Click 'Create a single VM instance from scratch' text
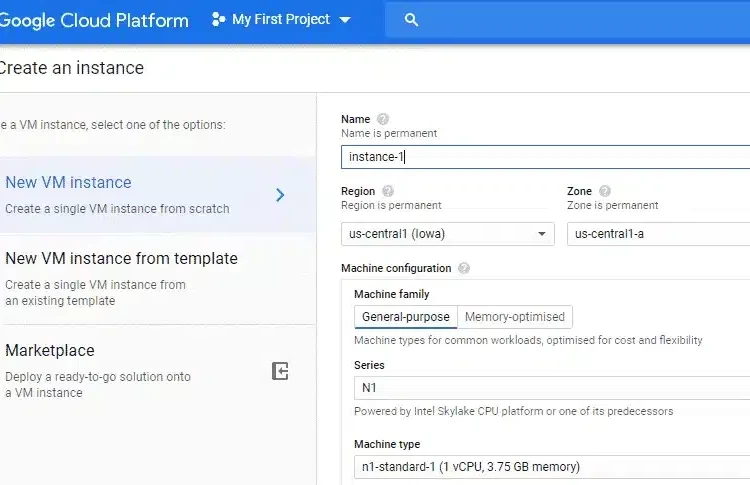Image resolution: width=750 pixels, height=485 pixels. (117, 209)
